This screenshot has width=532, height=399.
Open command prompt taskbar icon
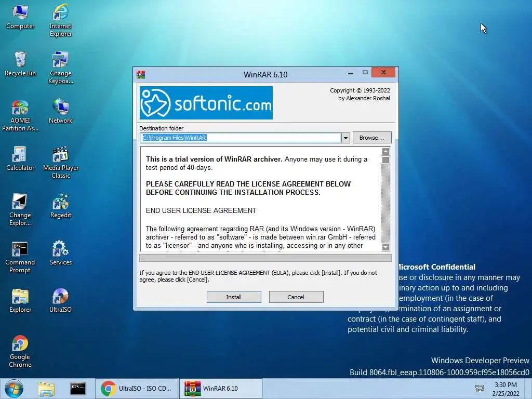(78, 389)
